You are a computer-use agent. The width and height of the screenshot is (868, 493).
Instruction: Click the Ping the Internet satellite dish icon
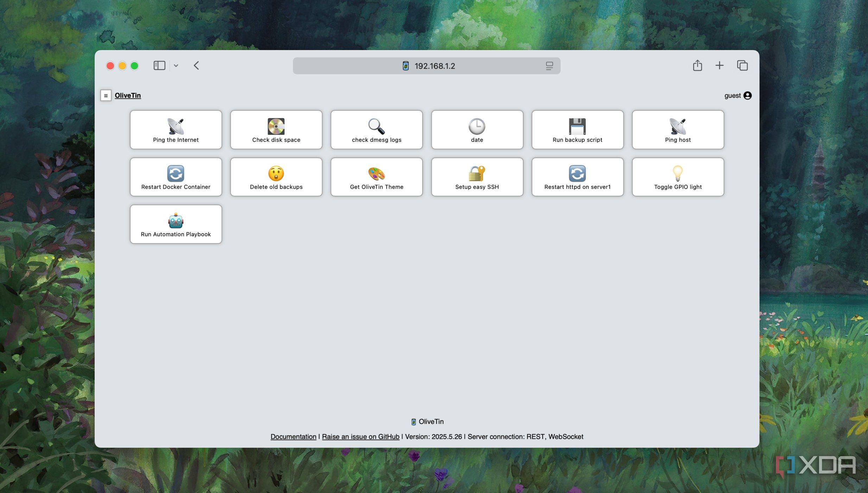[176, 126]
